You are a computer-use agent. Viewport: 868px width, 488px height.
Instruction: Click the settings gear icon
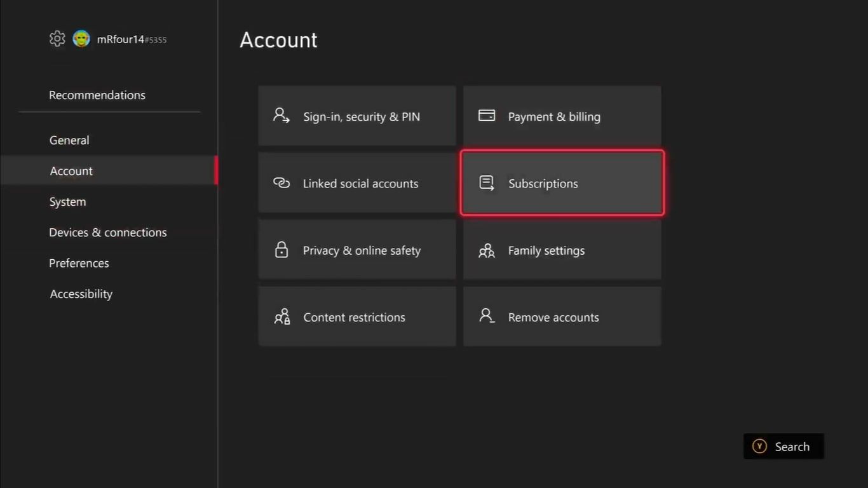coord(57,39)
